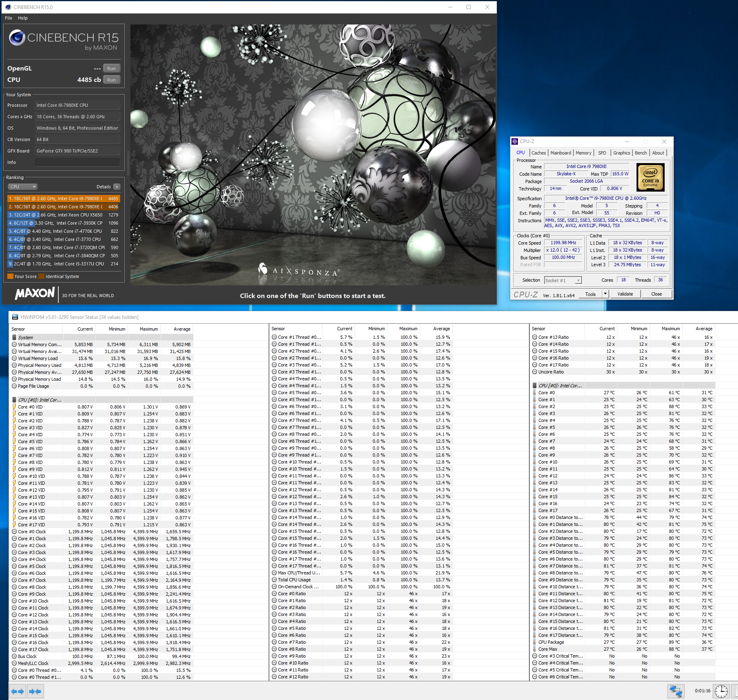738x700 pixels.
Task: Click the On-Demand Clock sensor icon
Action: coord(274,587)
